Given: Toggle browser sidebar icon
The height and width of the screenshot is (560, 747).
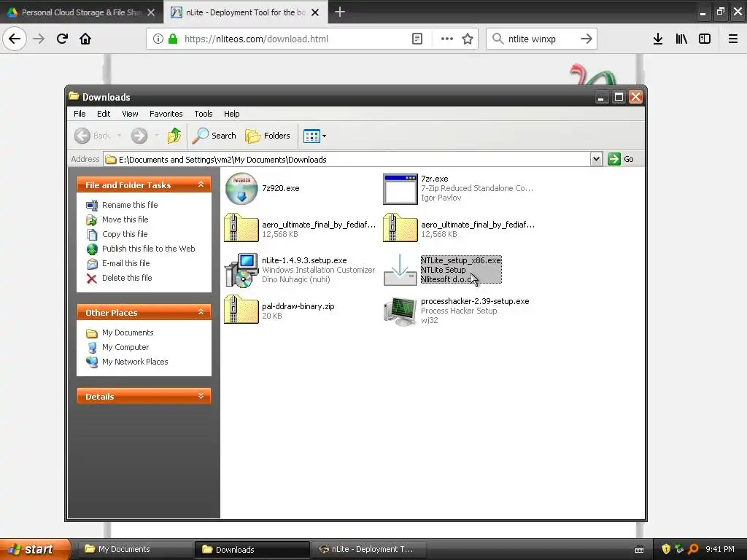Looking at the screenshot, I should [x=705, y=39].
